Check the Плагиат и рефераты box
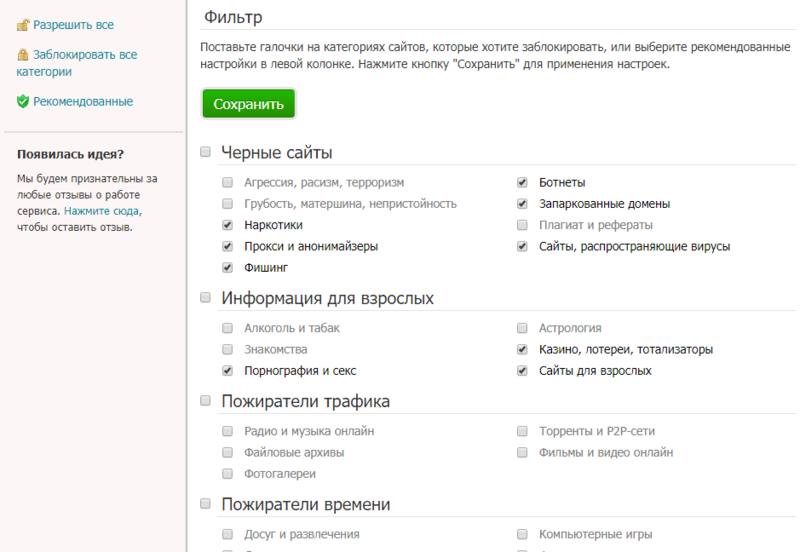800x552 pixels. click(522, 225)
